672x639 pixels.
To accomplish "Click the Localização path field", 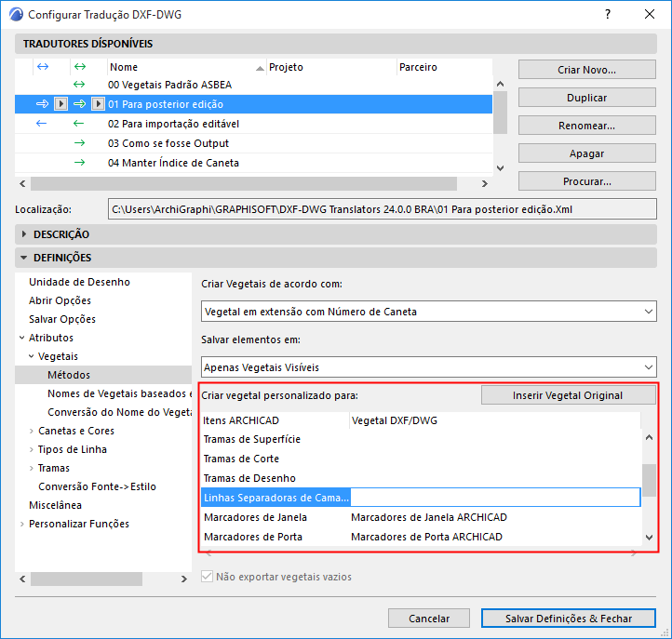I will point(382,209).
